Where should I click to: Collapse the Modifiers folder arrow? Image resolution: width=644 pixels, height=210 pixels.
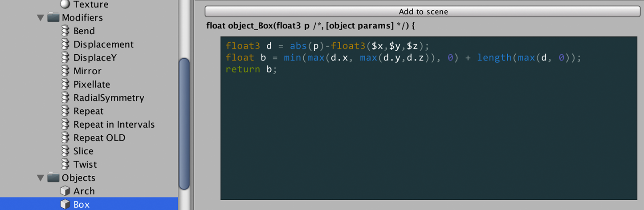click(x=41, y=18)
